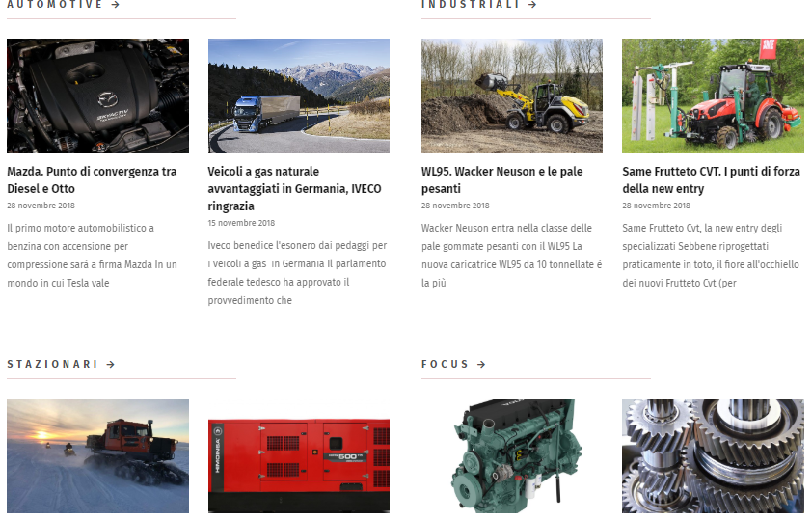The image size is (812, 521).
Task: Click the arrow icon next to Industriali
Action: click(532, 4)
